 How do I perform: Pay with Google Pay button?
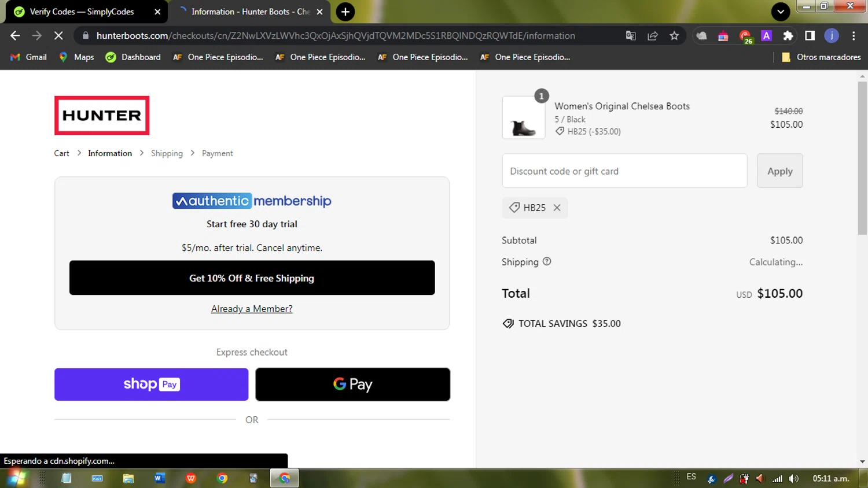point(353,385)
